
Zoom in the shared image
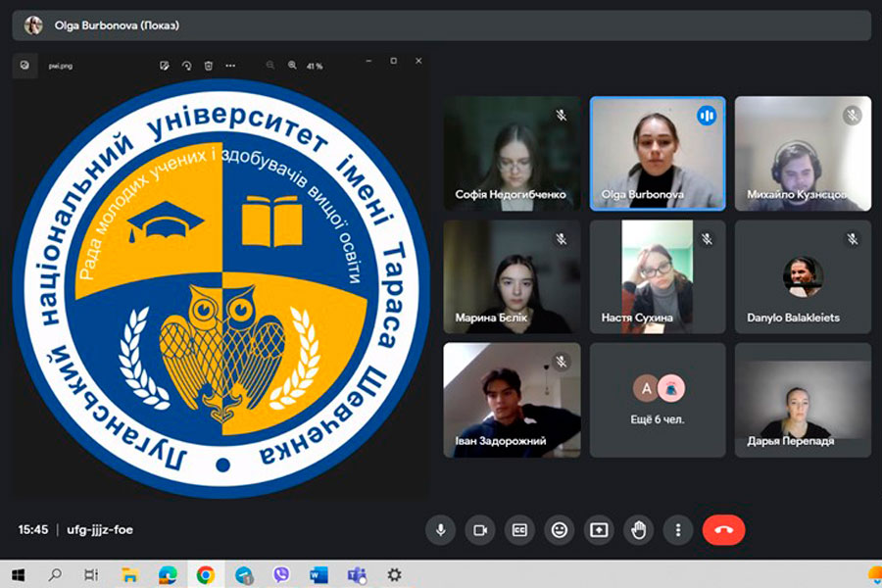pyautogui.click(x=292, y=66)
